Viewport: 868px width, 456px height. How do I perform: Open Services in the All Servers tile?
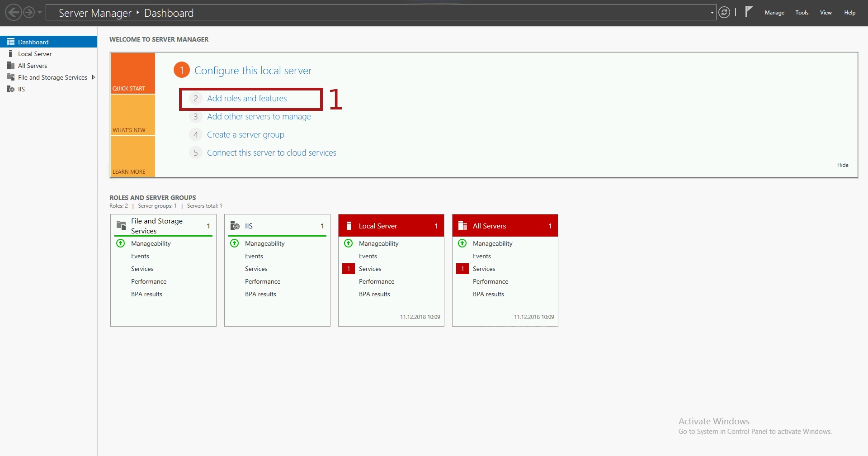pyautogui.click(x=484, y=269)
